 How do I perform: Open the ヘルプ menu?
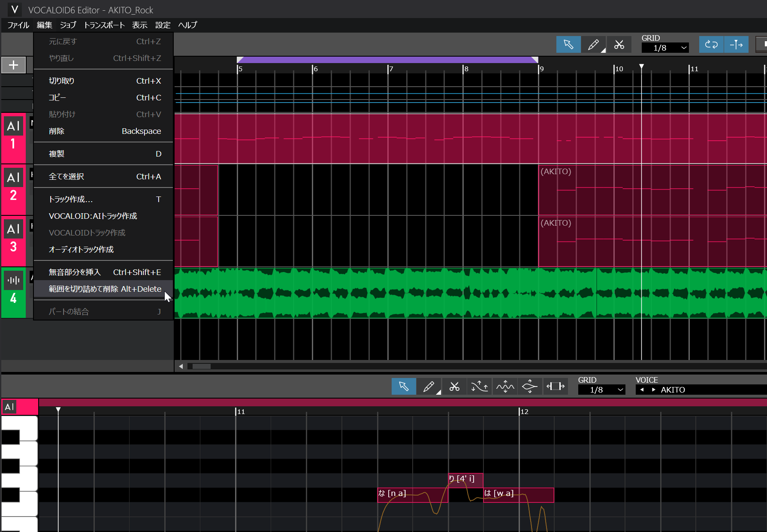click(187, 25)
